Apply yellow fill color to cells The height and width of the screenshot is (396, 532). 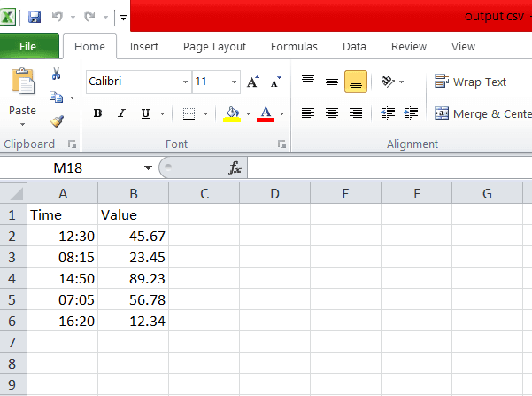(x=232, y=113)
